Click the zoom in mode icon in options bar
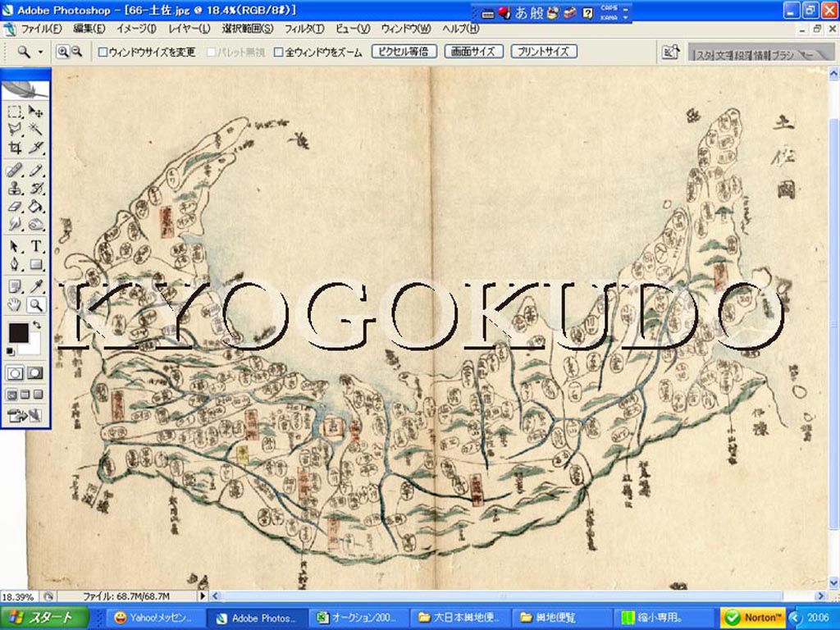The image size is (840, 630). 62,52
